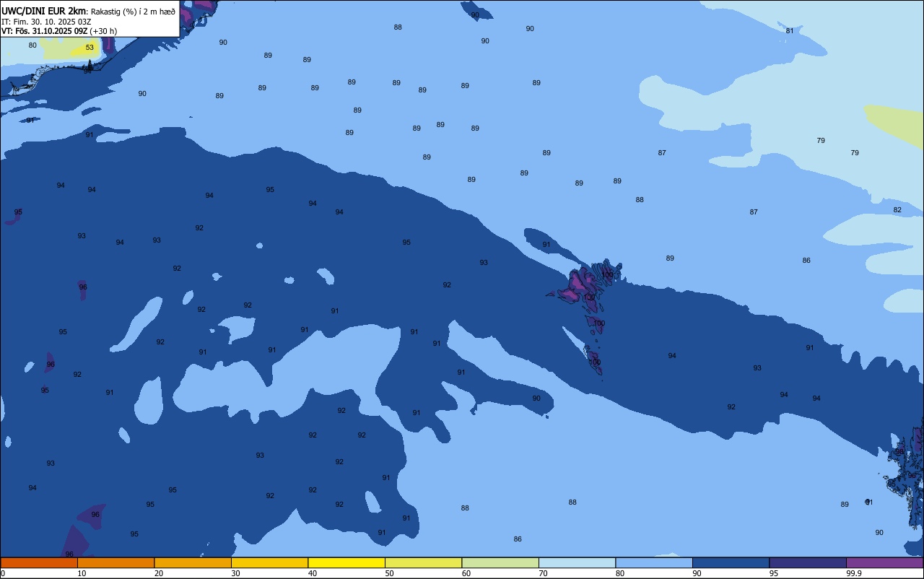Click the 90–95 dark blue legend swatch
Screen dimensions: 924x579
pyautogui.click(x=731, y=562)
